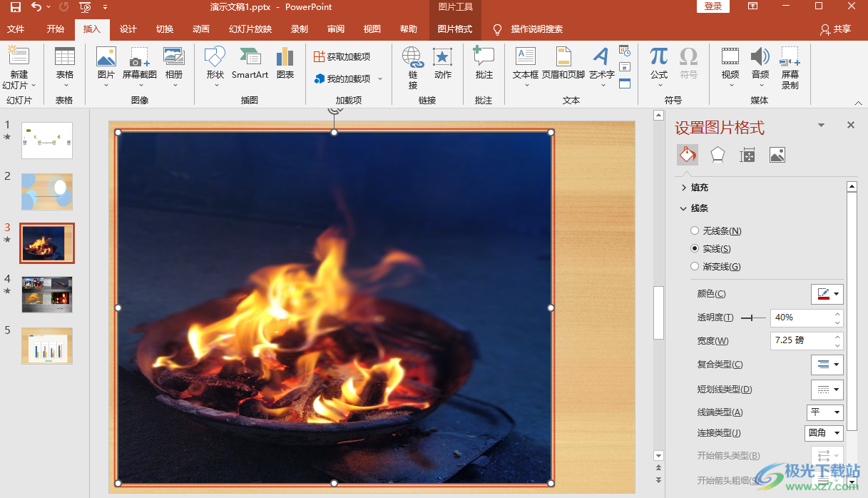Switch to the 开始 home tab

[56, 29]
